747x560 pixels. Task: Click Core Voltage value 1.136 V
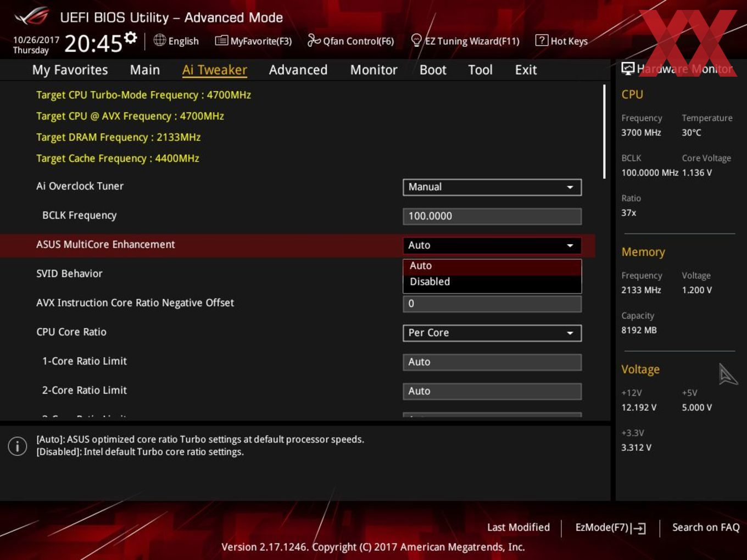pos(697,172)
